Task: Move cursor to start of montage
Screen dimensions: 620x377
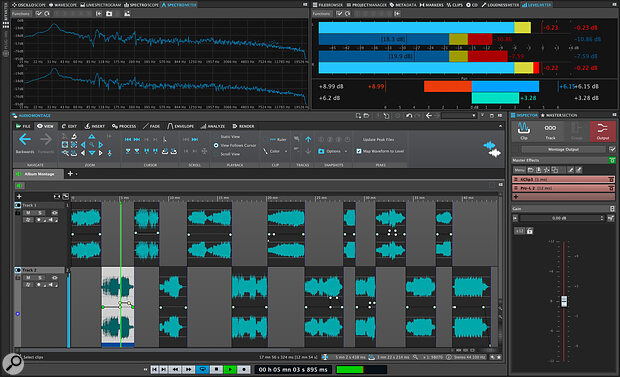Action: 128,139
